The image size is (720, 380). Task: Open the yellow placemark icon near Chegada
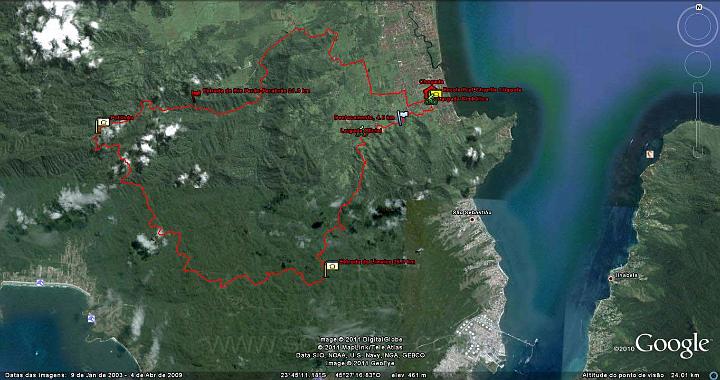click(x=436, y=95)
